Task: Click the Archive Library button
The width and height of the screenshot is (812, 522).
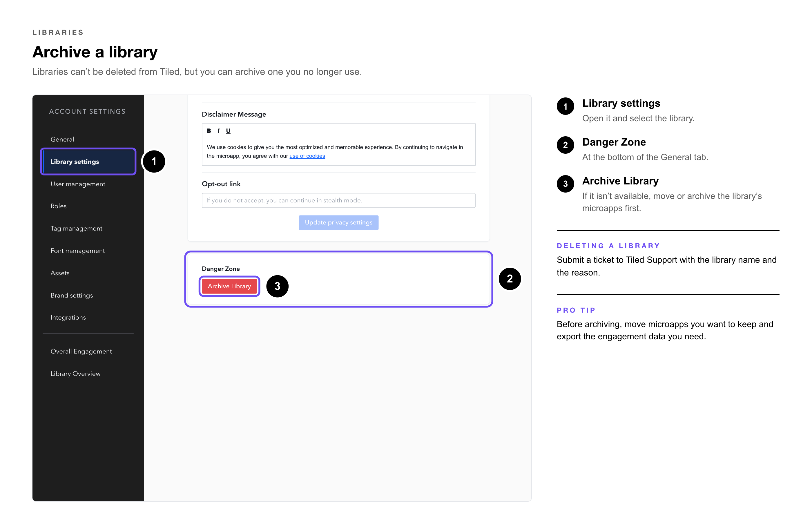Action: click(x=229, y=287)
